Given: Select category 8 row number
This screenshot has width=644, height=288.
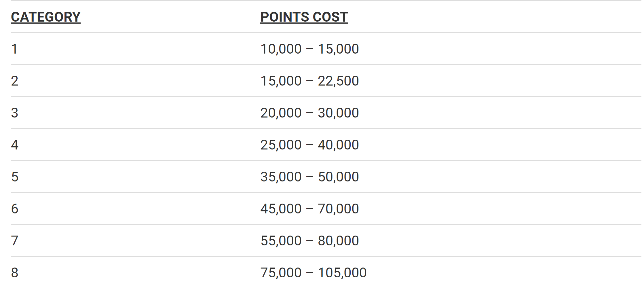Looking at the screenshot, I should pyautogui.click(x=15, y=273).
